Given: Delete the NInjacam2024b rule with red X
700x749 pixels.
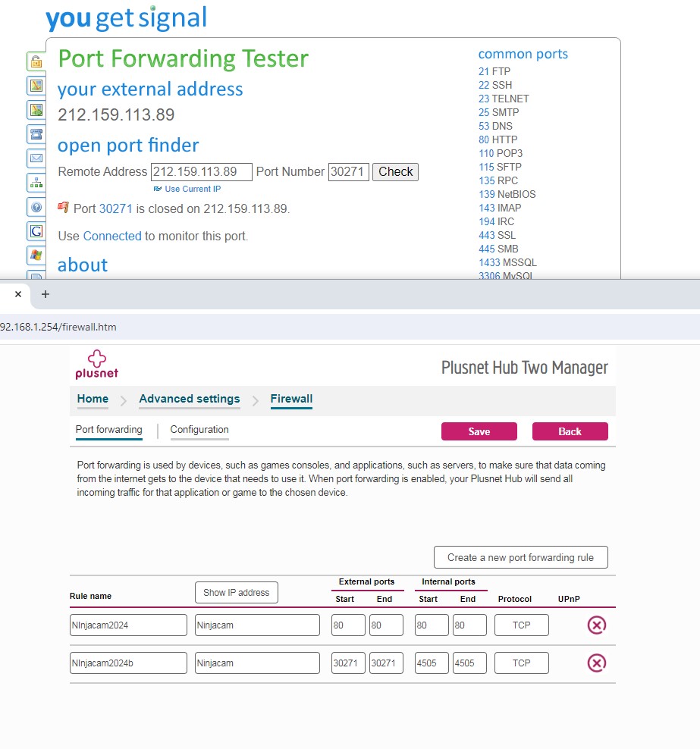Looking at the screenshot, I should [597, 663].
